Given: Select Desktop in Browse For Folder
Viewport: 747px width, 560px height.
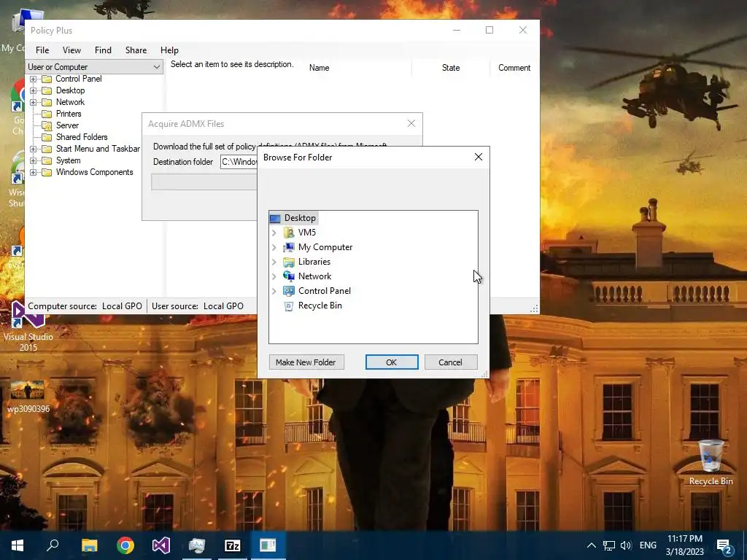Looking at the screenshot, I should click(x=293, y=218).
